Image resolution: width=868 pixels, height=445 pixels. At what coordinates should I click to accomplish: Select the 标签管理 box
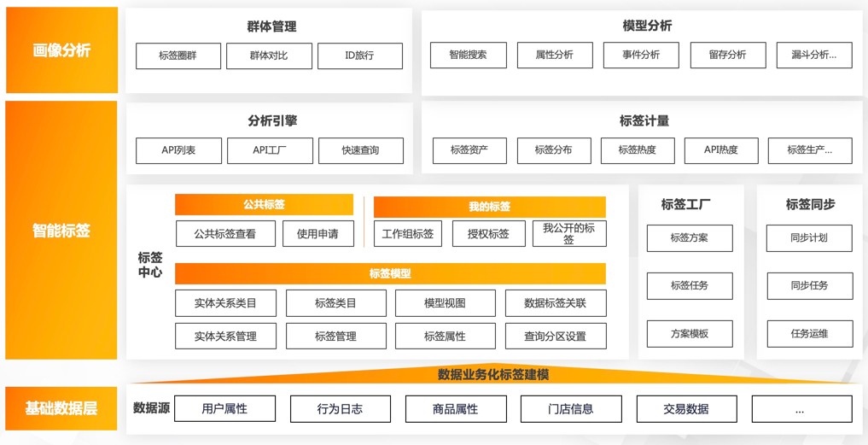click(x=336, y=336)
